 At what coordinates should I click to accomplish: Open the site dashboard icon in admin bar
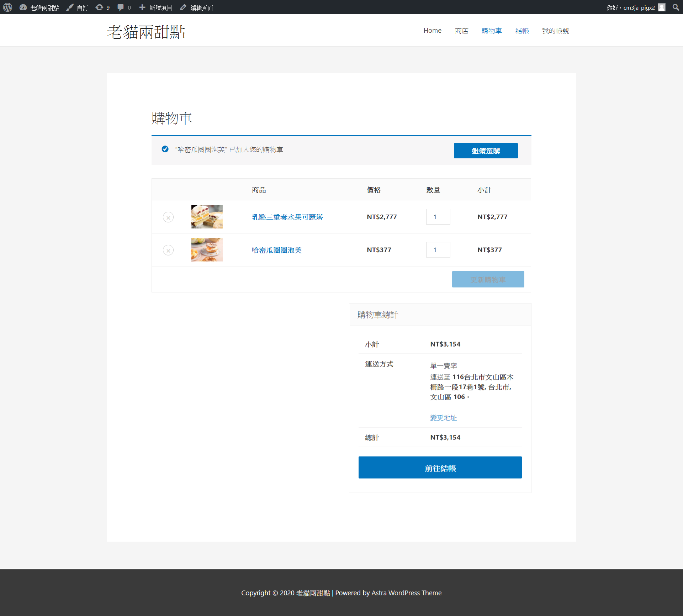coord(23,7)
